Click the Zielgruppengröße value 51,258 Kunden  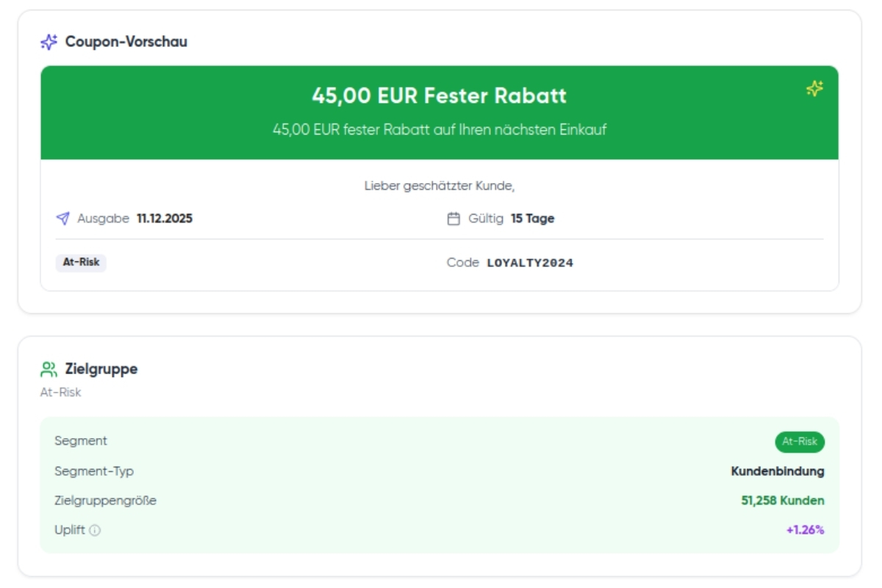(783, 501)
